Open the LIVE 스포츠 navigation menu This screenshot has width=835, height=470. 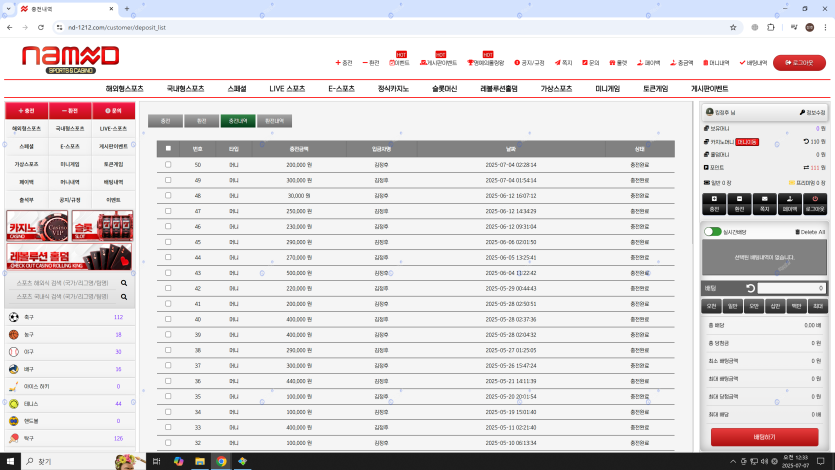coord(287,88)
